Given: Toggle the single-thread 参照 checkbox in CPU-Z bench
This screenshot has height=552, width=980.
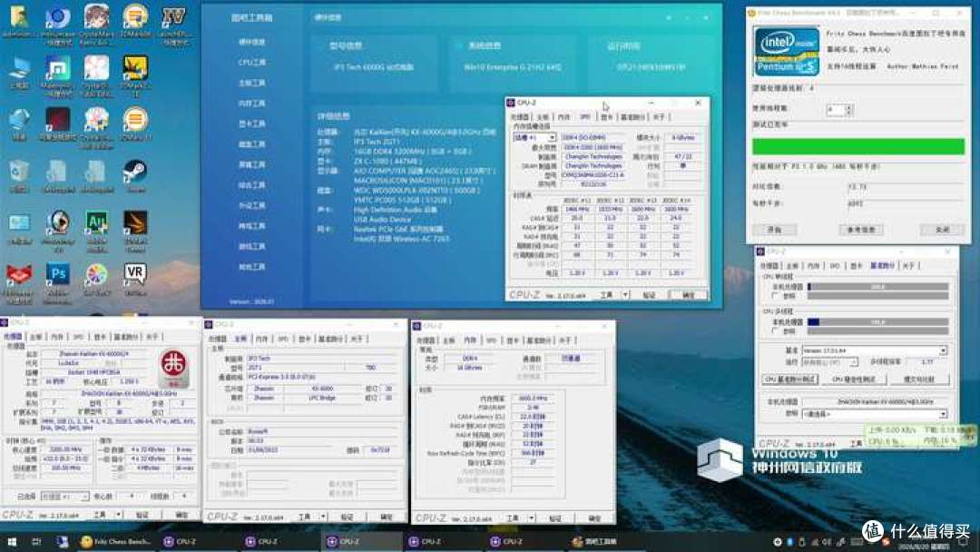Looking at the screenshot, I should pos(776,296).
